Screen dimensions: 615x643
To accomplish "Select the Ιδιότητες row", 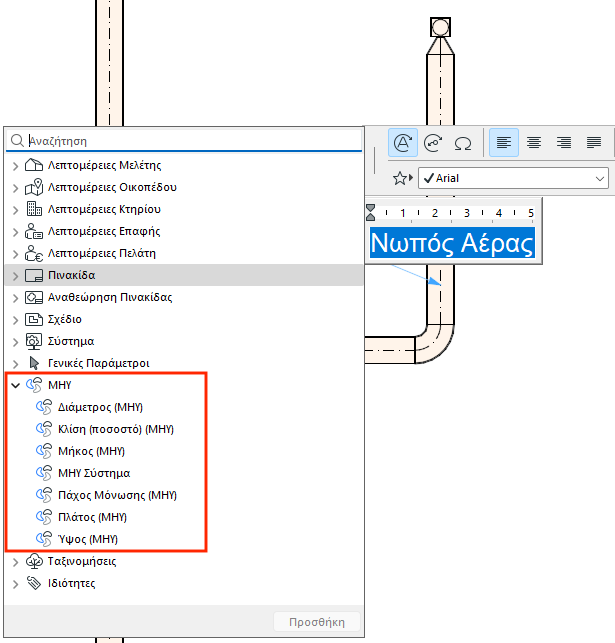I will (x=184, y=583).
